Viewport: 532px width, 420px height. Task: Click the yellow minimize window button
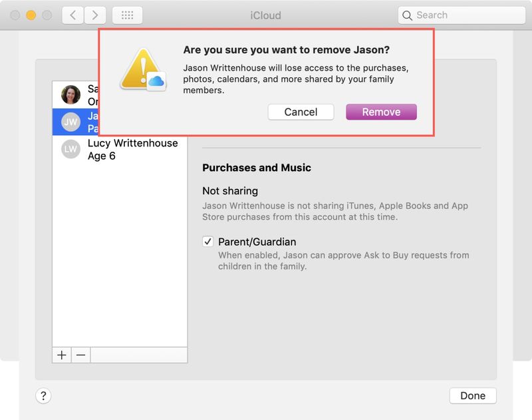[x=31, y=15]
